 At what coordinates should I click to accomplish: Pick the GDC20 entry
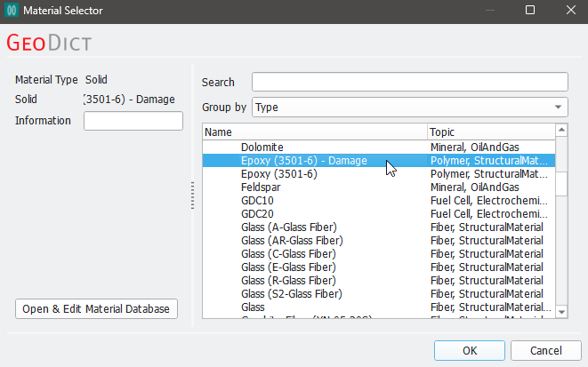tap(256, 214)
